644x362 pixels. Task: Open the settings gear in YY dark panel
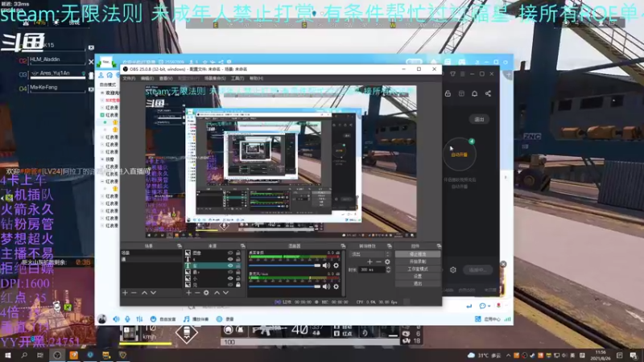click(x=453, y=269)
